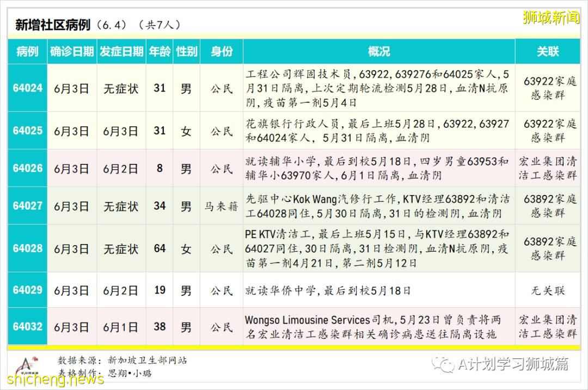Click case number 64027 cell

[27, 206]
